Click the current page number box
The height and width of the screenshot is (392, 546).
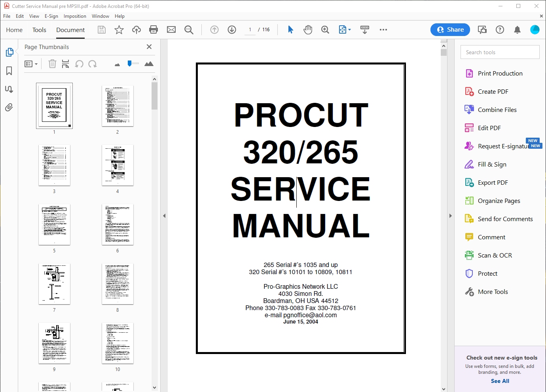250,30
